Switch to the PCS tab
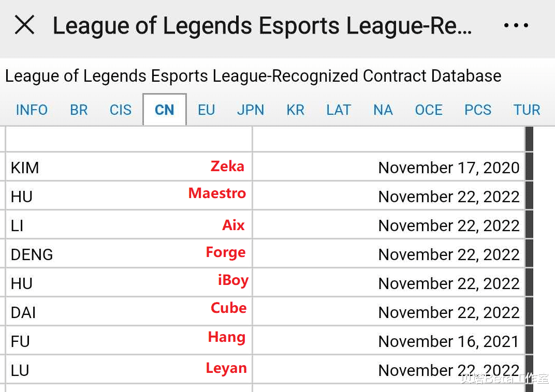 tap(478, 110)
